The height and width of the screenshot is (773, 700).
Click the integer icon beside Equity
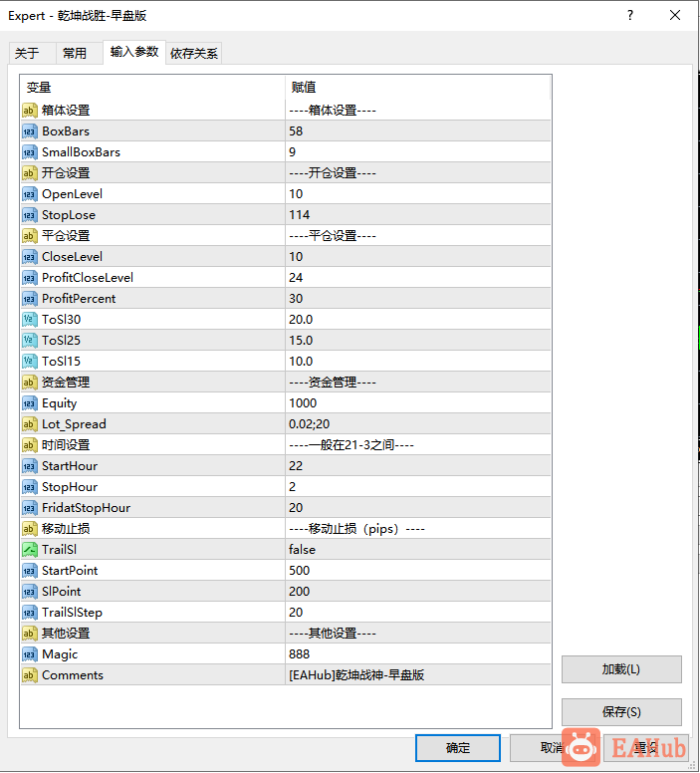click(x=30, y=403)
